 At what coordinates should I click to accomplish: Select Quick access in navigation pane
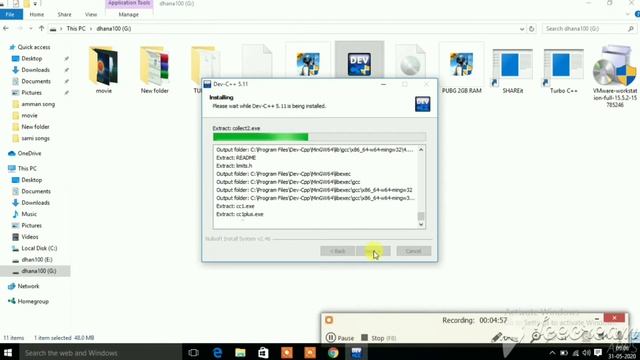tap(33, 47)
